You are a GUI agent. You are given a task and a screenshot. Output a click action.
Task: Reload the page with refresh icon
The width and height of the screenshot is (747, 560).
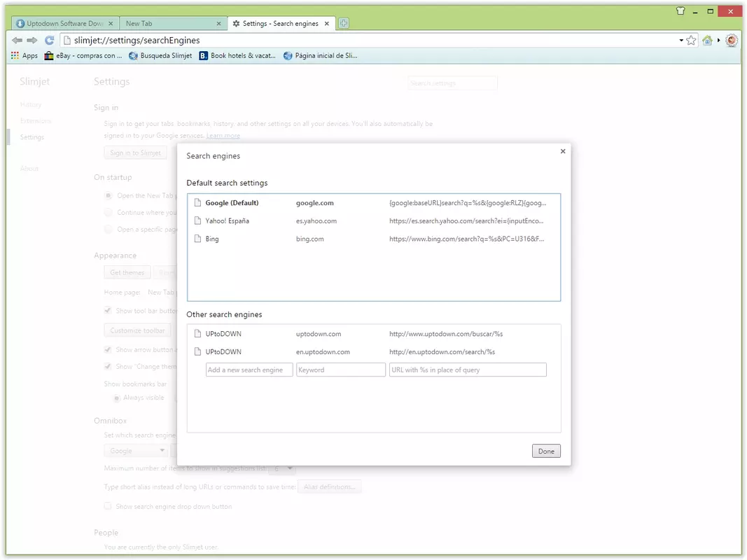pyautogui.click(x=49, y=41)
